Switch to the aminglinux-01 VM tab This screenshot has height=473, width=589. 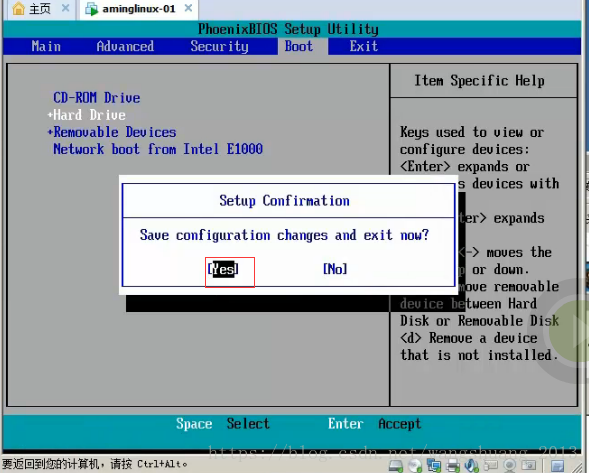[139, 9]
